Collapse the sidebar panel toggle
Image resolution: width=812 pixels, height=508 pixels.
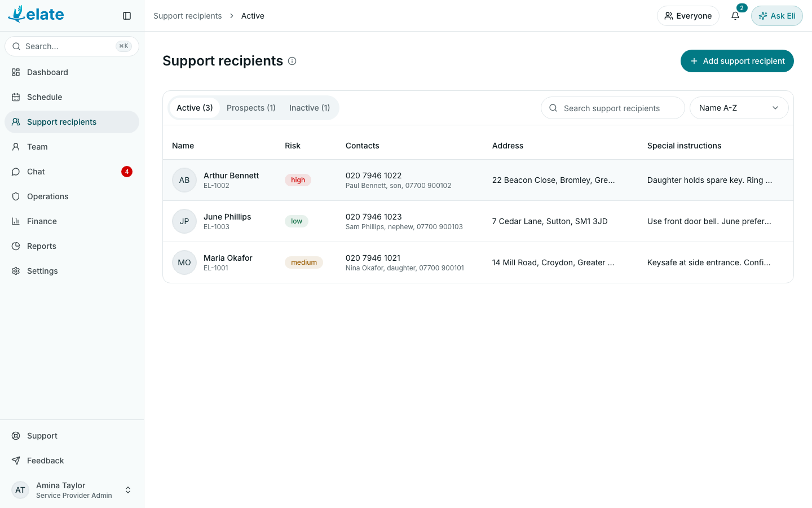click(127, 16)
